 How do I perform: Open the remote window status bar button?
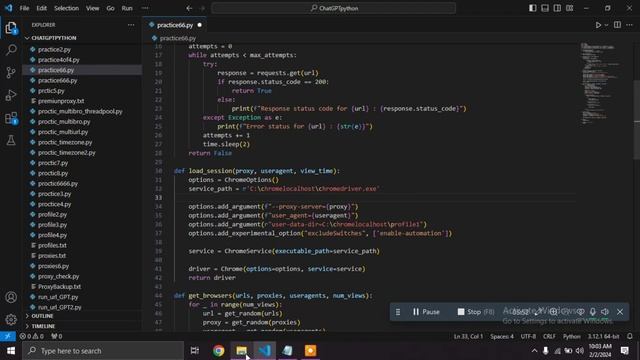[8, 336]
